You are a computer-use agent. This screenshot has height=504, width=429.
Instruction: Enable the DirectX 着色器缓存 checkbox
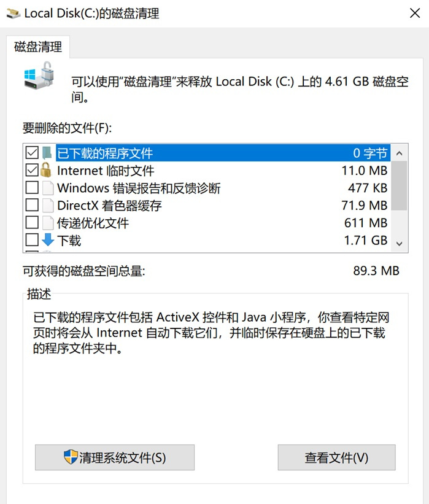(x=32, y=206)
